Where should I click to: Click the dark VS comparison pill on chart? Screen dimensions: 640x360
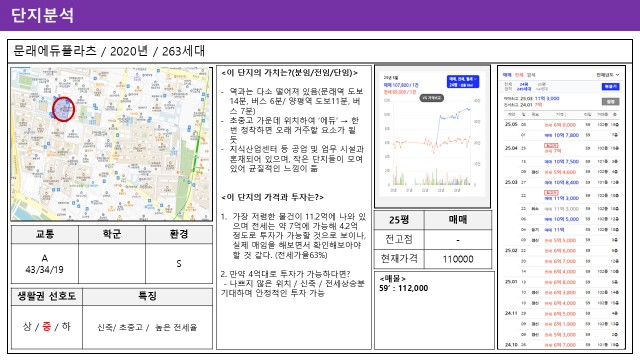point(432,98)
